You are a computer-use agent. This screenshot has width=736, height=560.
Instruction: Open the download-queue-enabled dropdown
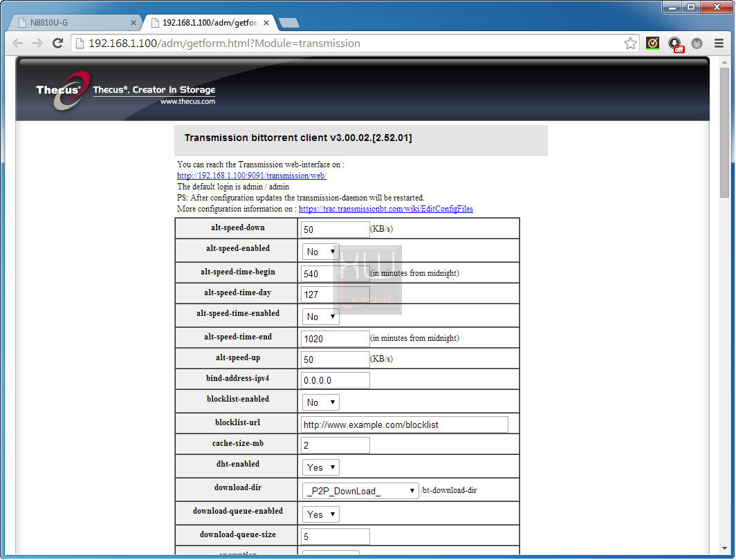point(320,514)
